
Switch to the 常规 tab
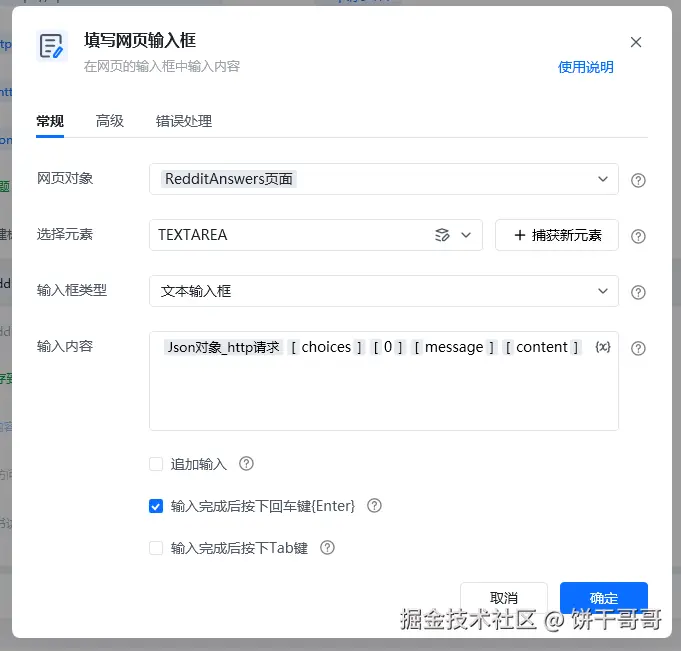point(50,121)
